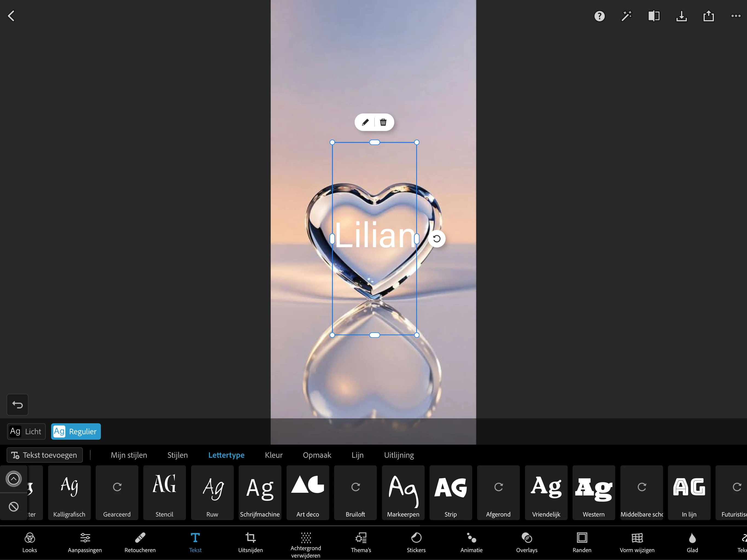Select the Licht font weight
Image resolution: width=747 pixels, height=560 pixels.
coord(26,431)
